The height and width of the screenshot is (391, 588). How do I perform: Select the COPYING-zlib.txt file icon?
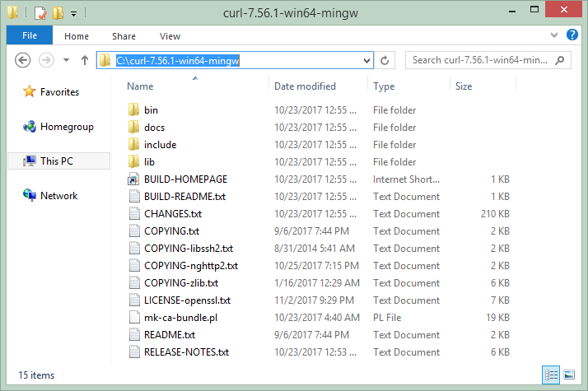click(134, 282)
